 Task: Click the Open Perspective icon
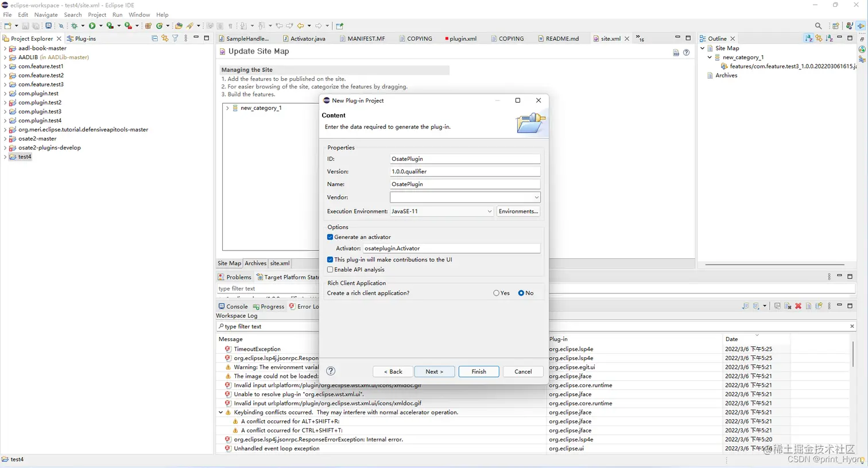(836, 26)
